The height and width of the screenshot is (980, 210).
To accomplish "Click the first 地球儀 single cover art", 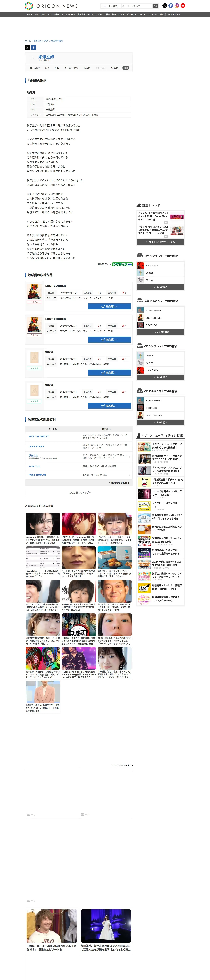I will 34,358.
